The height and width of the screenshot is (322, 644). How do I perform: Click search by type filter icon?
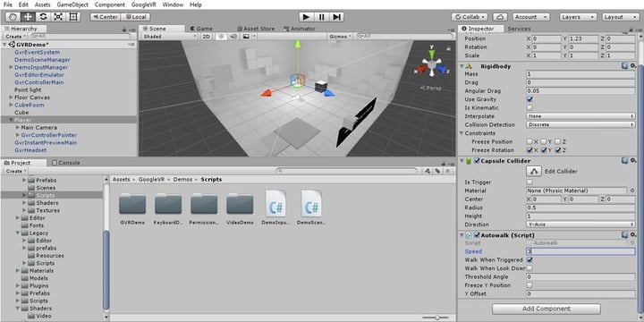coord(428,171)
